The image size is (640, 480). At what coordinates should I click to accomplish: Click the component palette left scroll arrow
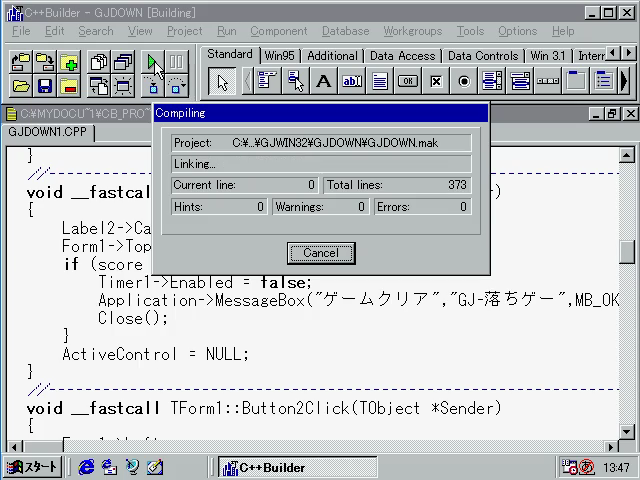247,81
